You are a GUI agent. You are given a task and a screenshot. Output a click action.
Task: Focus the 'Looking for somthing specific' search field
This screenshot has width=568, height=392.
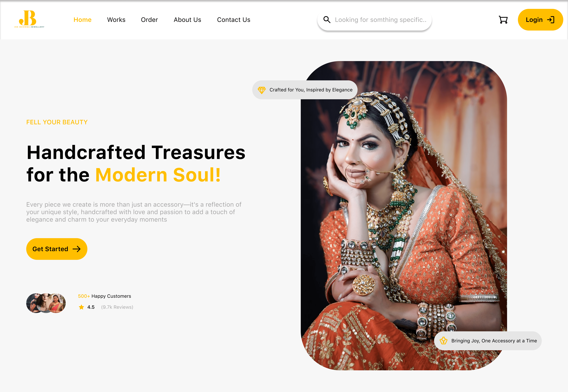[375, 20]
